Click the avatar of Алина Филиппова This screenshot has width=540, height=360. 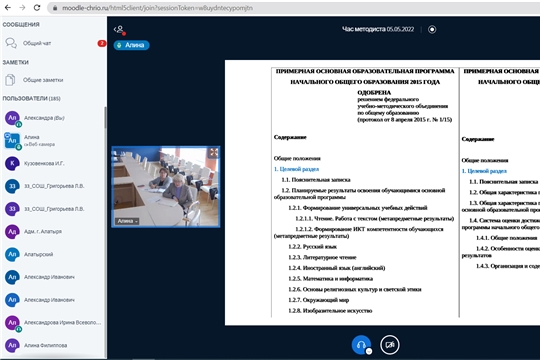(12, 345)
